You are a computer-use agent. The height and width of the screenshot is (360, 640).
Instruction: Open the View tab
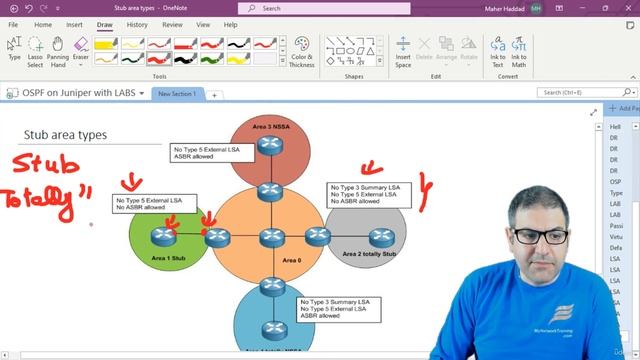click(x=203, y=25)
